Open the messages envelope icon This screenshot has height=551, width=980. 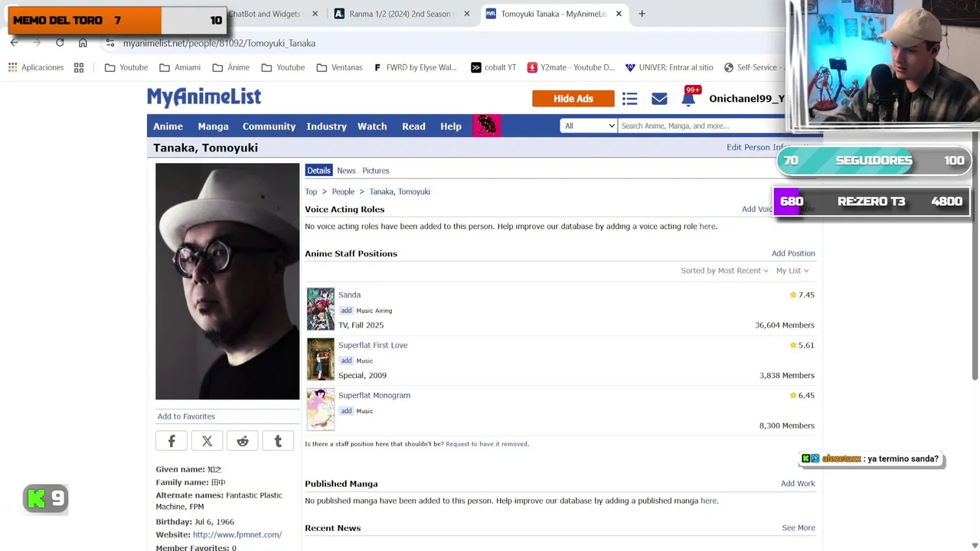coord(659,99)
